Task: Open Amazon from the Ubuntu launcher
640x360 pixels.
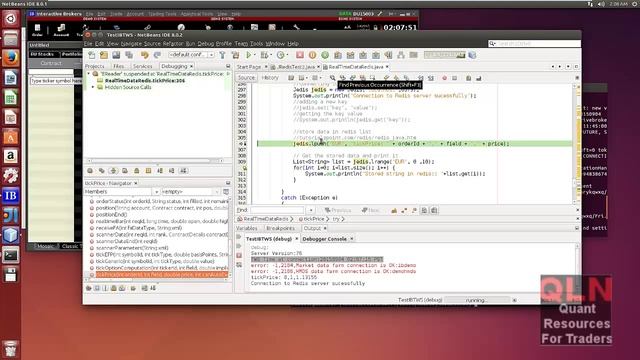Action: pyautogui.click(x=11, y=156)
